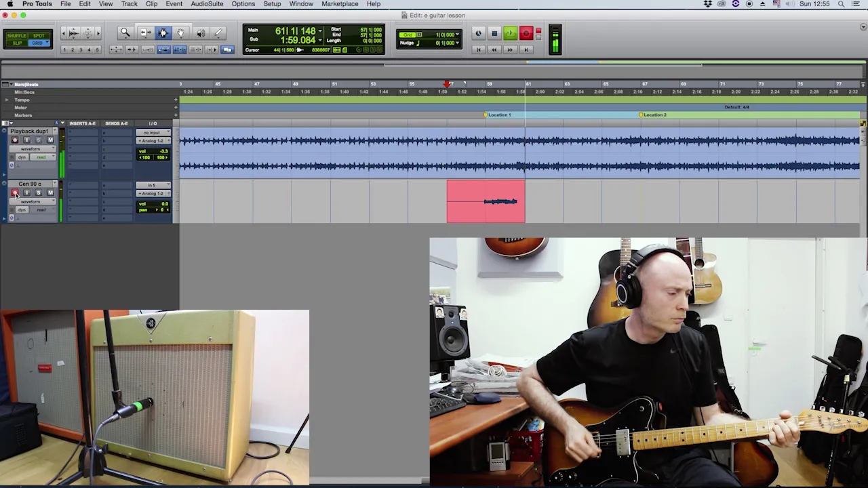The image size is (868, 488).
Task: Toggle input monitoring on Playback.dup1 track
Action: pyautogui.click(x=26, y=140)
